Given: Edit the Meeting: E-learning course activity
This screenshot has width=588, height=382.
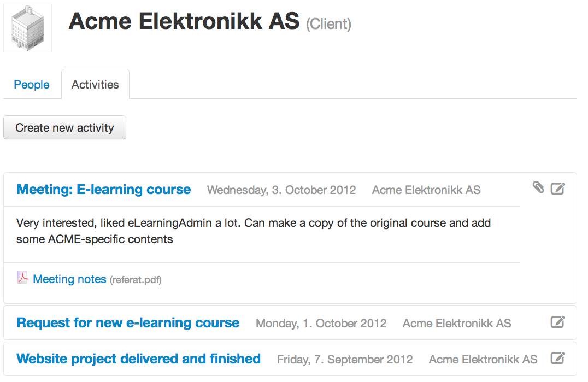Looking at the screenshot, I should pos(557,188).
